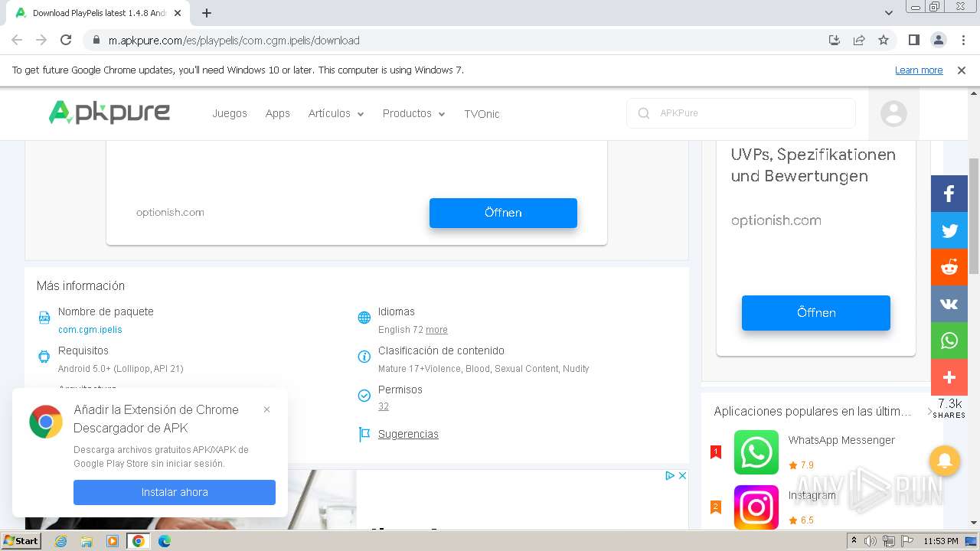
Task: Click the optionish.com text in center ad
Action: click(170, 213)
